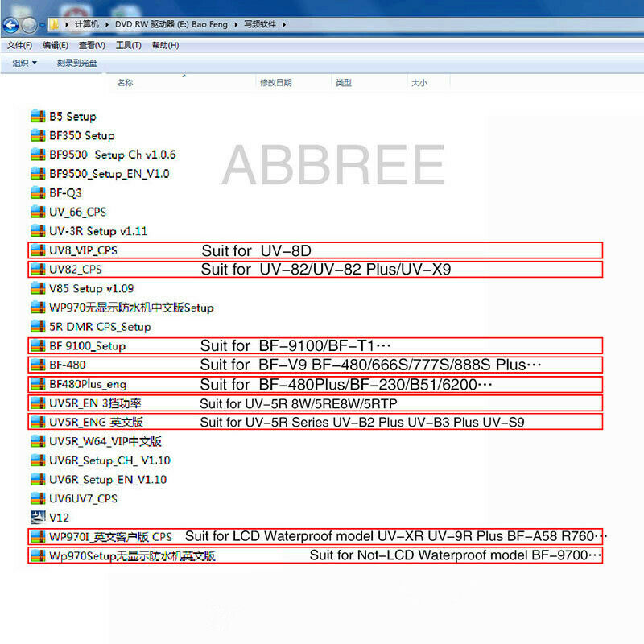Expand the arrow after 计算机 in address bar
This screenshot has width=644, height=644.
coord(109,24)
